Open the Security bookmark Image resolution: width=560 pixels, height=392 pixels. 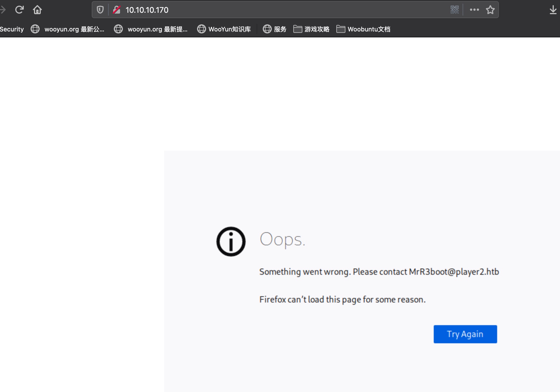[x=12, y=29]
